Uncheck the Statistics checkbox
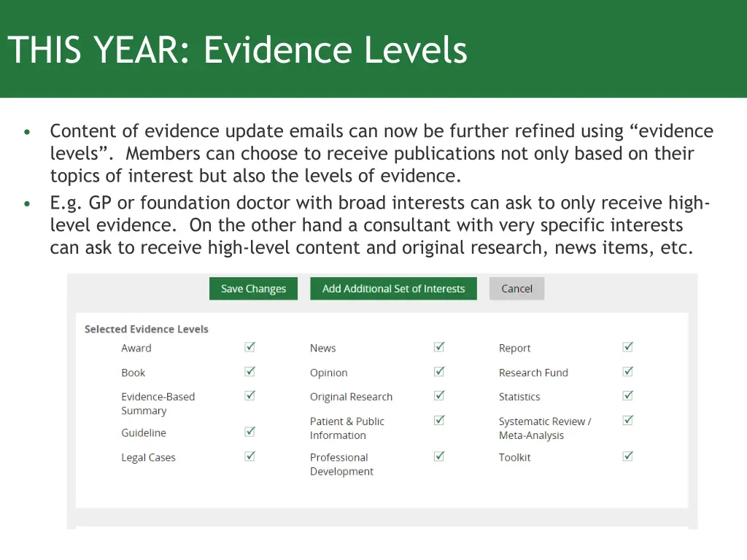Screen dimensions: 747x560 (x=627, y=395)
